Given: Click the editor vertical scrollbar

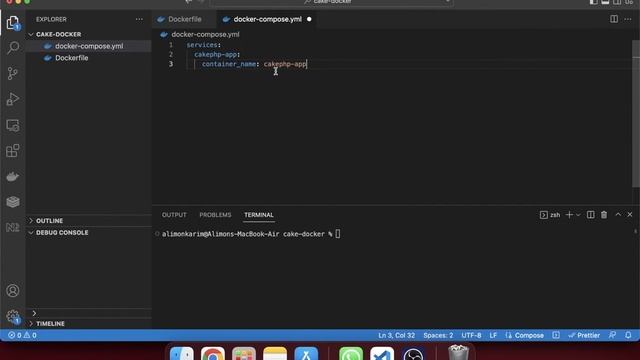Looking at the screenshot, I should point(636,114).
